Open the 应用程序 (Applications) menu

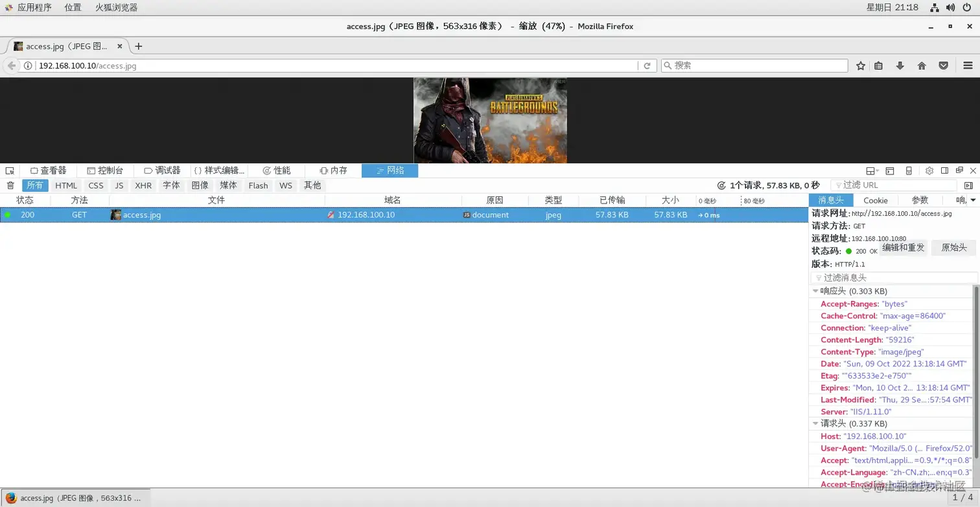point(34,8)
